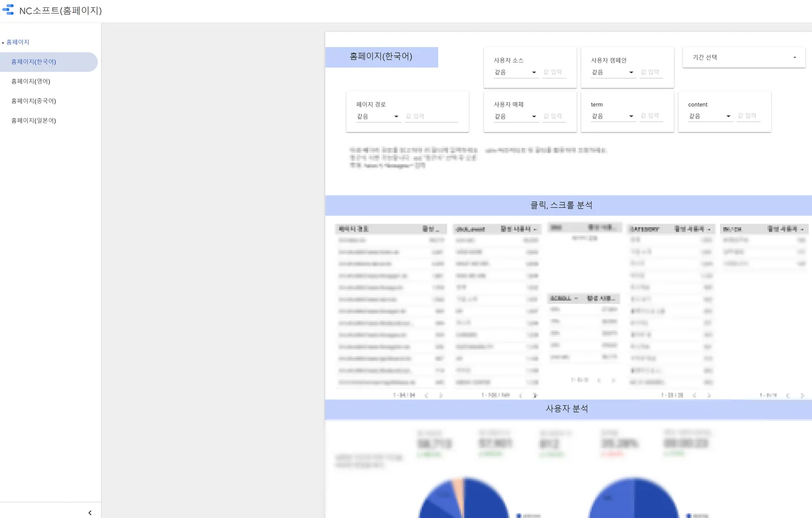Switch to 홈페이지(중국어) page
This screenshot has height=518, width=812.
pos(34,101)
